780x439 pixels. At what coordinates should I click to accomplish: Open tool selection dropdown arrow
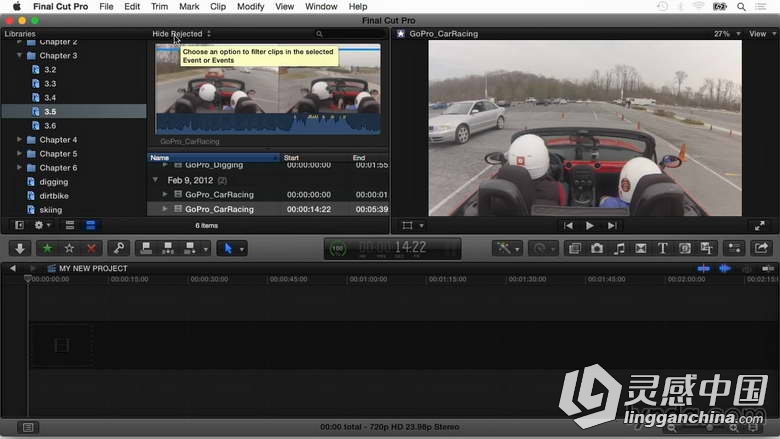point(242,249)
